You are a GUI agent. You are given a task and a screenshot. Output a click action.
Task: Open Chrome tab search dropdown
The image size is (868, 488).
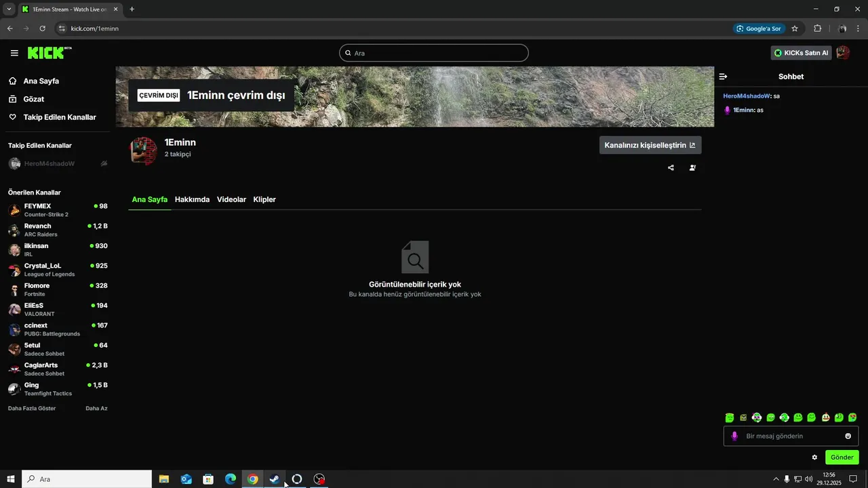[x=9, y=9]
